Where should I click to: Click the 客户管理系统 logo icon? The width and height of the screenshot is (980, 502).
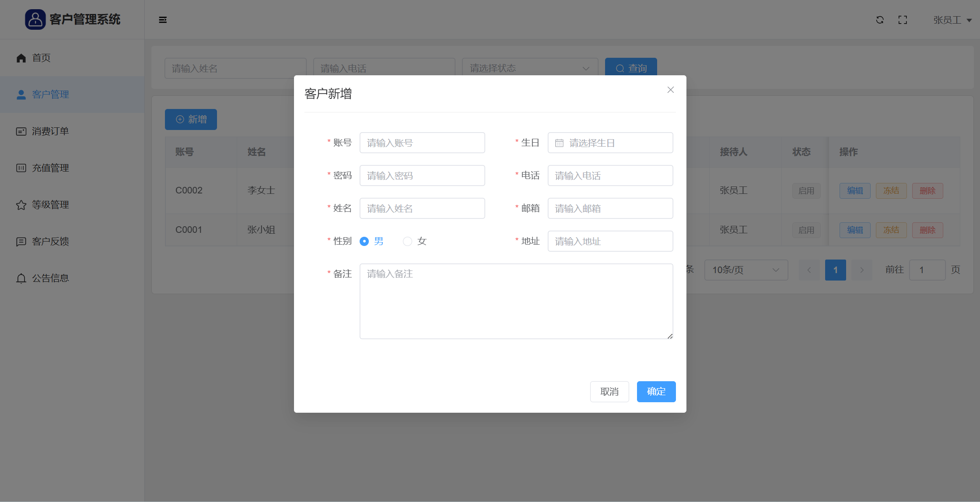coord(35,19)
